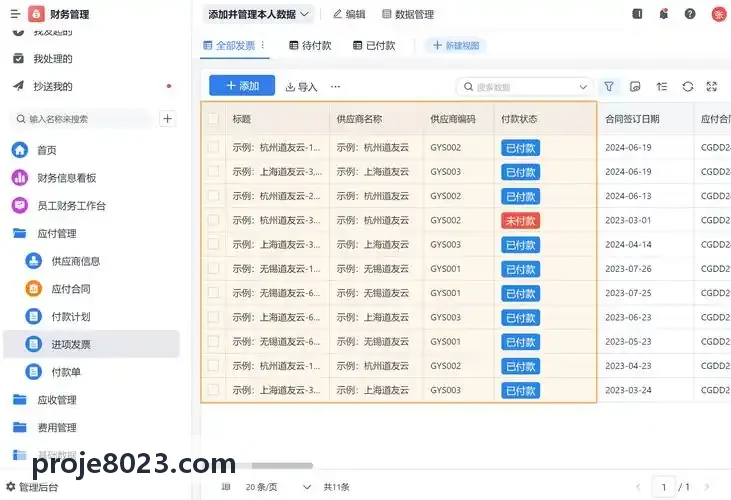Image resolution: width=731 pixels, height=500 pixels.
Task: Open 编辑 in the top bar
Action: (x=349, y=14)
